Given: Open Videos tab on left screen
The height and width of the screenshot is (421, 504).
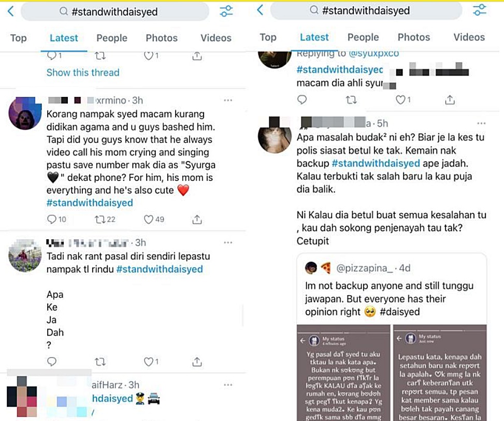Looking at the screenshot, I should click(215, 38).
